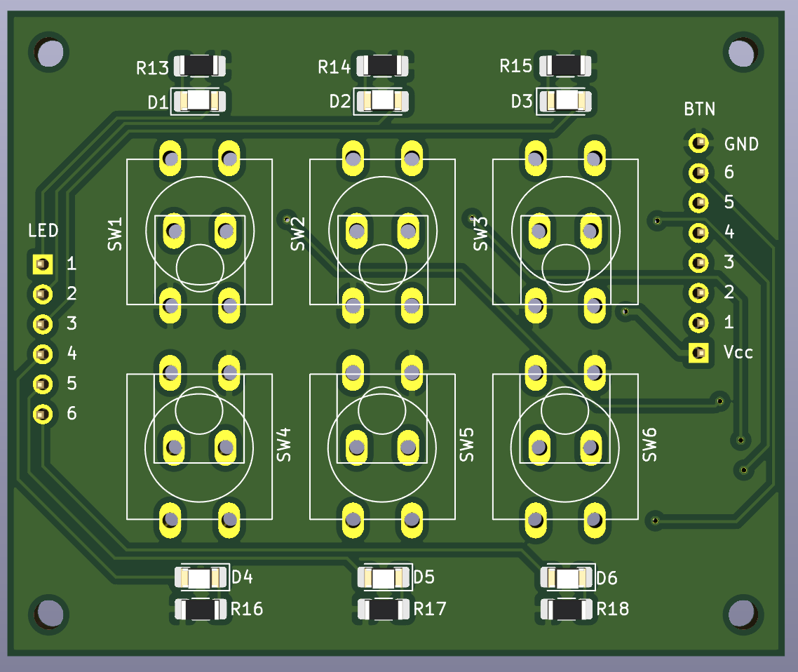The image size is (798, 672).
Task: Click the top-left mounting hole
Action: (x=49, y=53)
